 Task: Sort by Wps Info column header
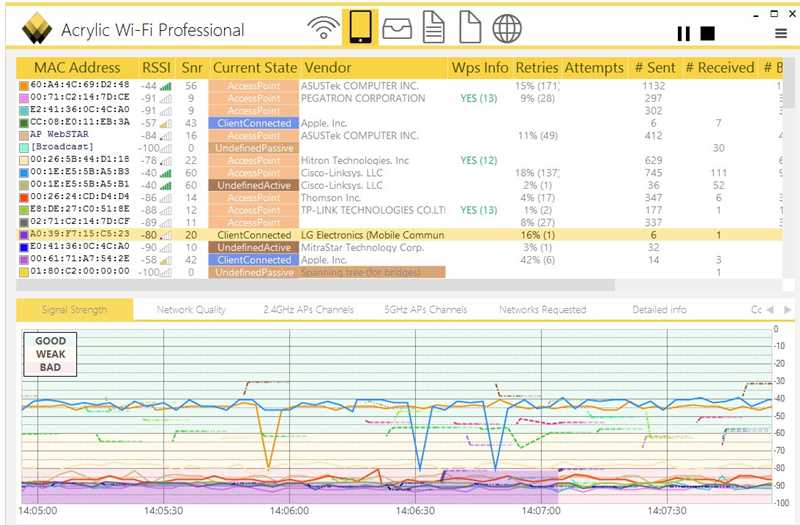480,67
